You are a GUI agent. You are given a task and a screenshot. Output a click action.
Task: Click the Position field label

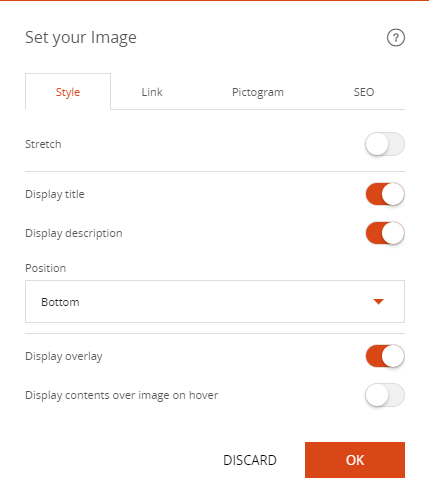coord(46,268)
